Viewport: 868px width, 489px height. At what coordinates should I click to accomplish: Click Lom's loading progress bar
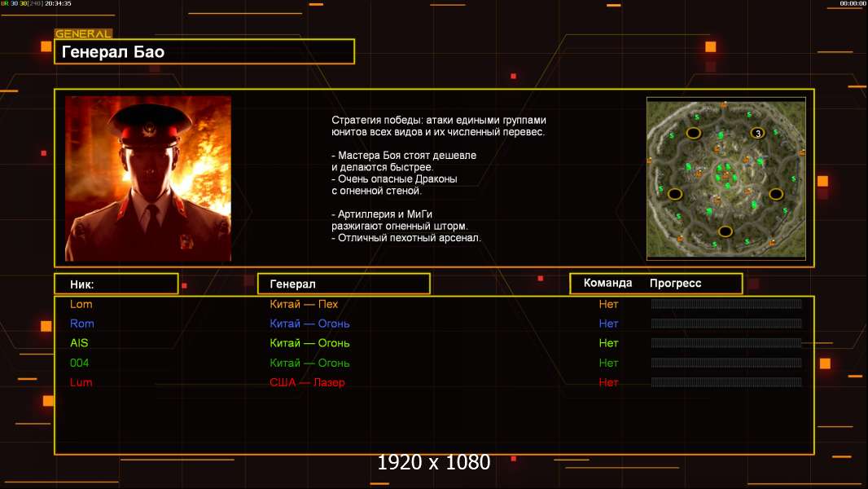(x=726, y=304)
